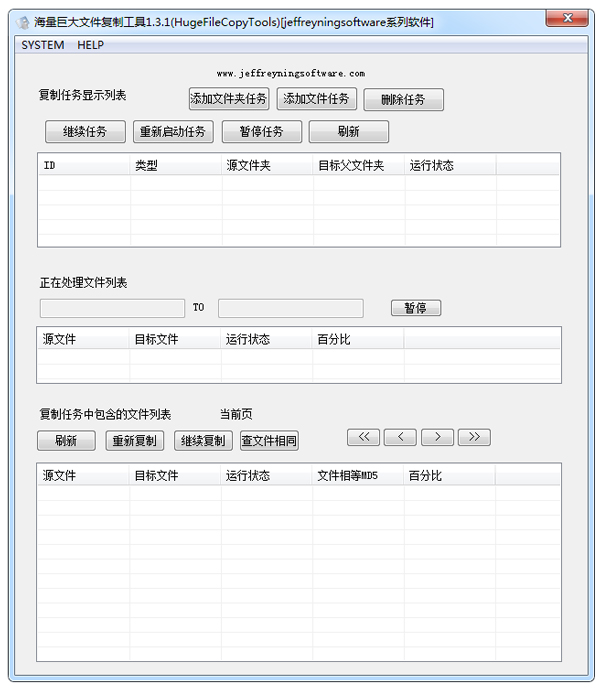Click the ID column header
Screen dimensions: 600x689
(x=84, y=165)
